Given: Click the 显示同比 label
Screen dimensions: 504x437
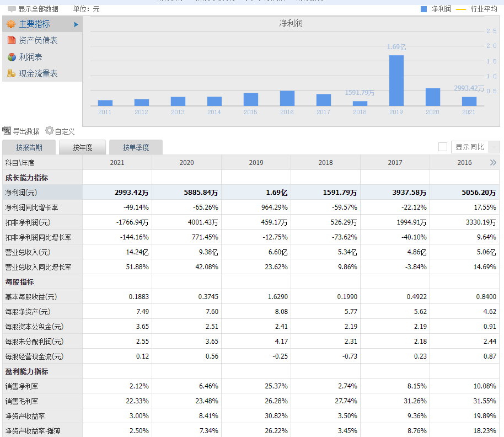Looking at the screenshot, I should click(x=470, y=147).
